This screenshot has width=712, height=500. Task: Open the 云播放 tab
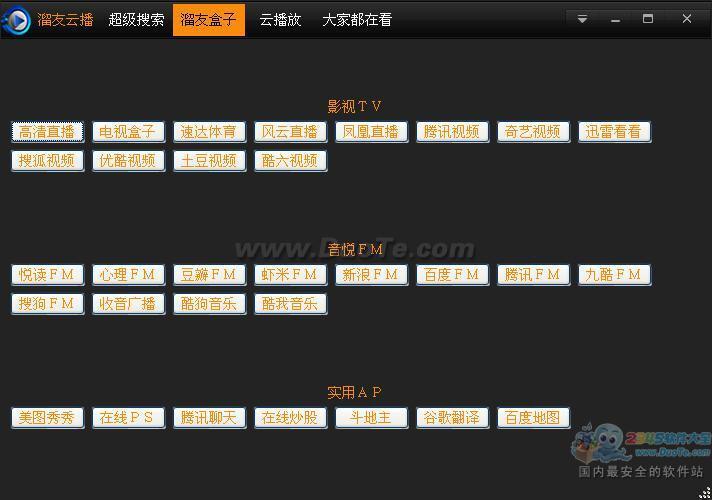point(280,20)
